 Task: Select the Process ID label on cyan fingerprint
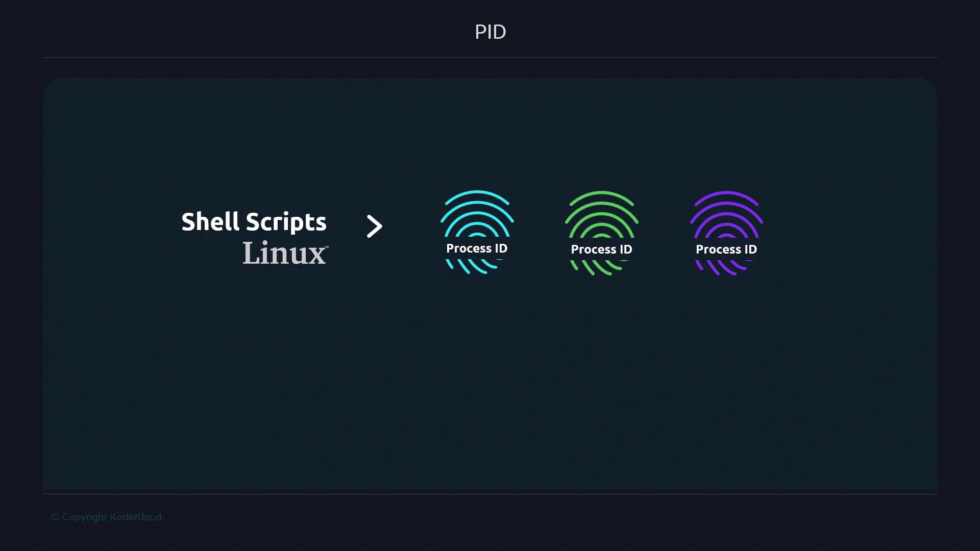pyautogui.click(x=477, y=248)
